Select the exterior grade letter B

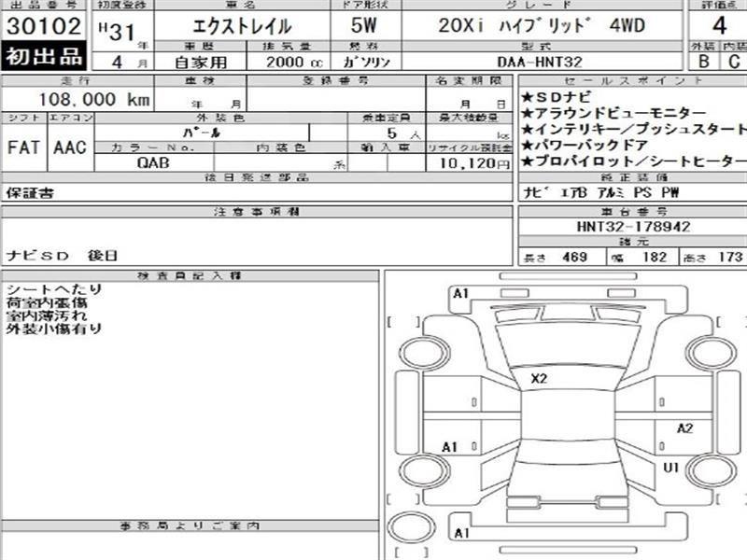704,61
